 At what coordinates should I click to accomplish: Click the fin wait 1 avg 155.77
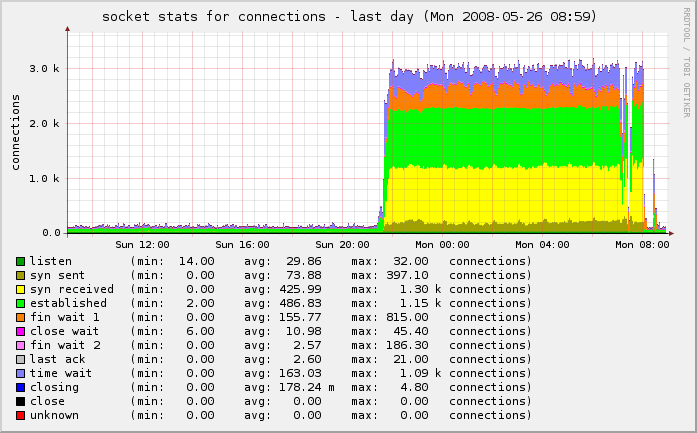click(x=300, y=317)
